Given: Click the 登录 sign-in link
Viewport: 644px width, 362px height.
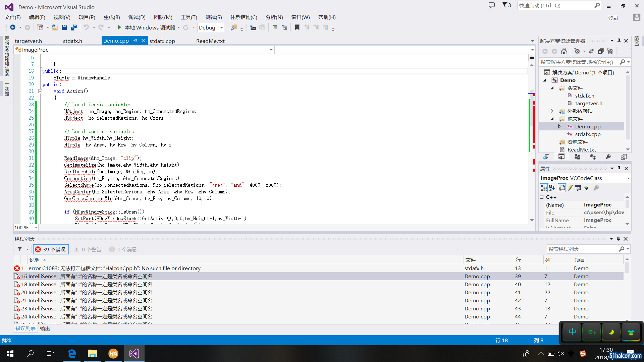Looking at the screenshot, I should (x=613, y=18).
